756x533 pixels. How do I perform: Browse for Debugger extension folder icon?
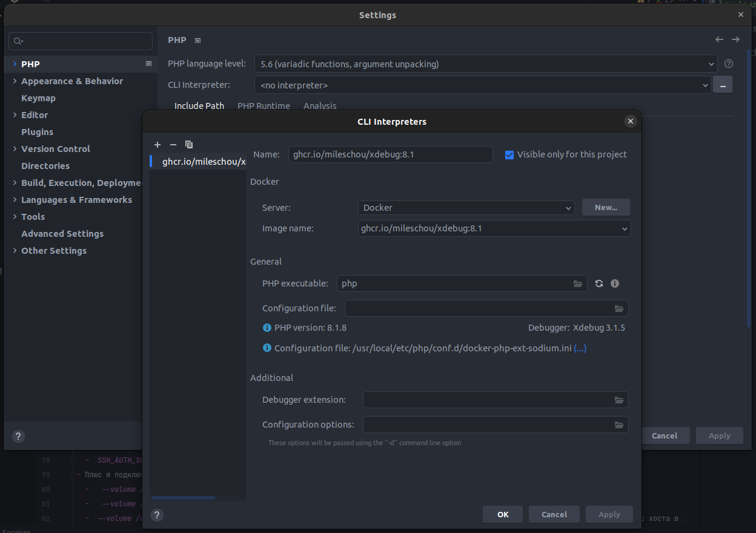coord(619,400)
